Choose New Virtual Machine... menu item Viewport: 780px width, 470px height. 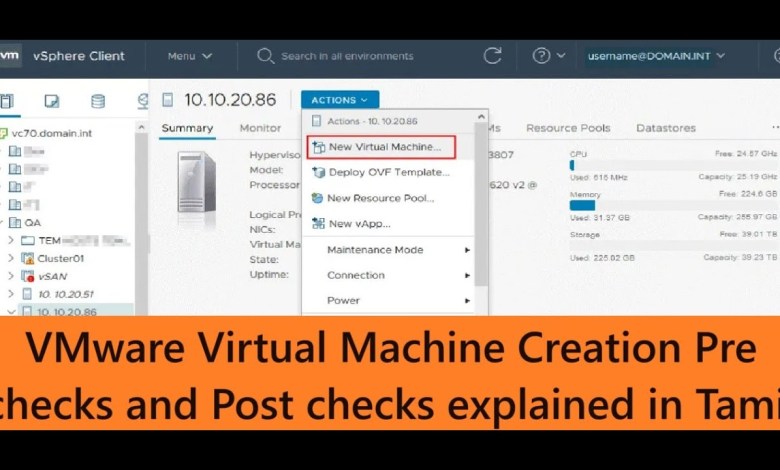tap(381, 147)
